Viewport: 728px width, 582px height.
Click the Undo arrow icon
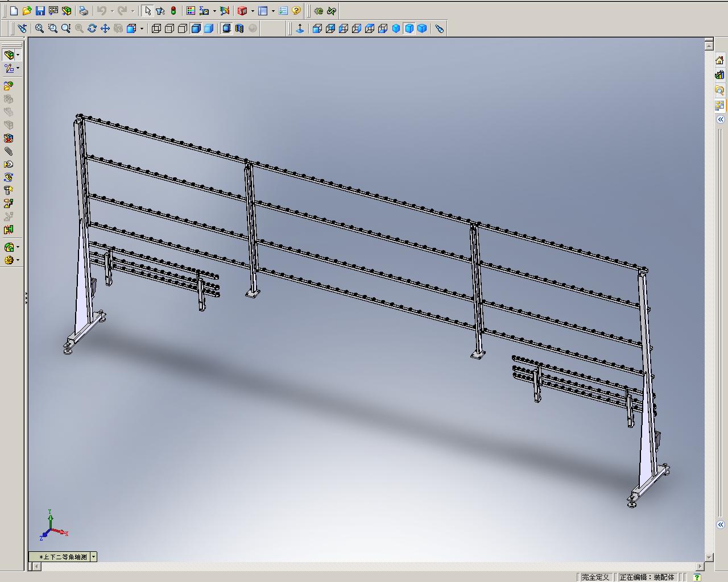[102, 11]
